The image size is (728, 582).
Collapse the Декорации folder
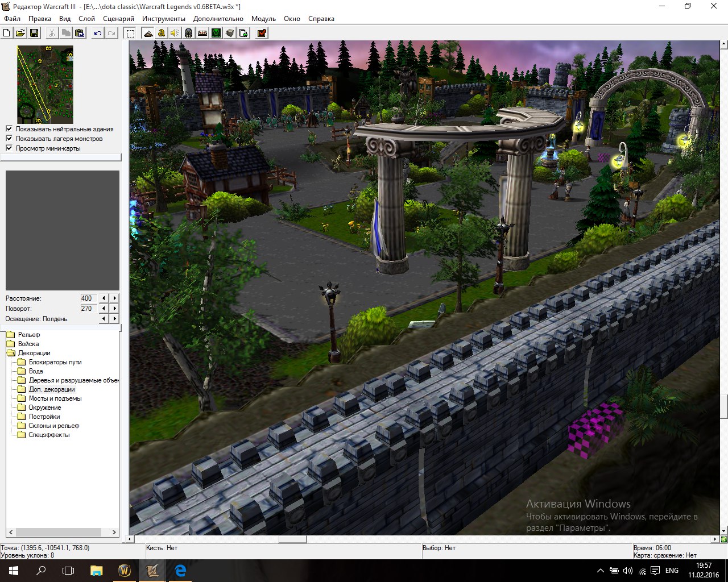[28, 353]
